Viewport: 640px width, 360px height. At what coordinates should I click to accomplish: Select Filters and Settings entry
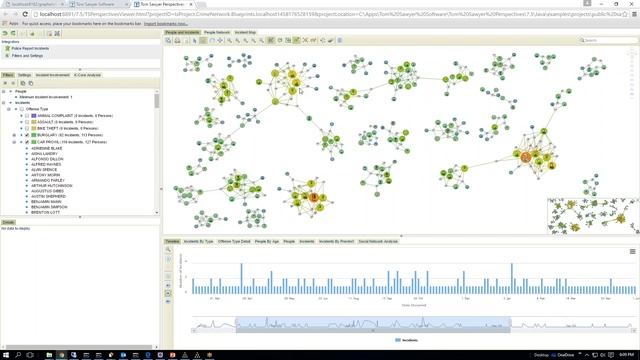(x=27, y=56)
